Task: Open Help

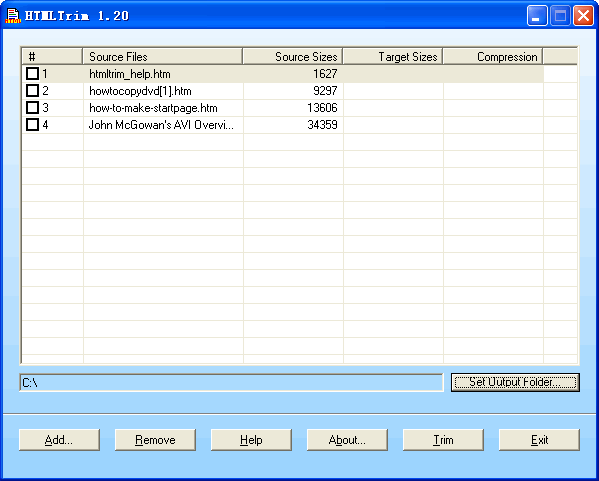Action: coord(251,440)
